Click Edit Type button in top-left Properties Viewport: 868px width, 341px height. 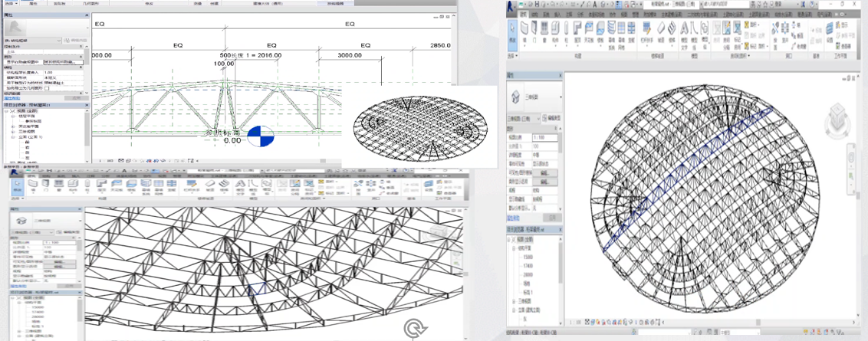77,39
